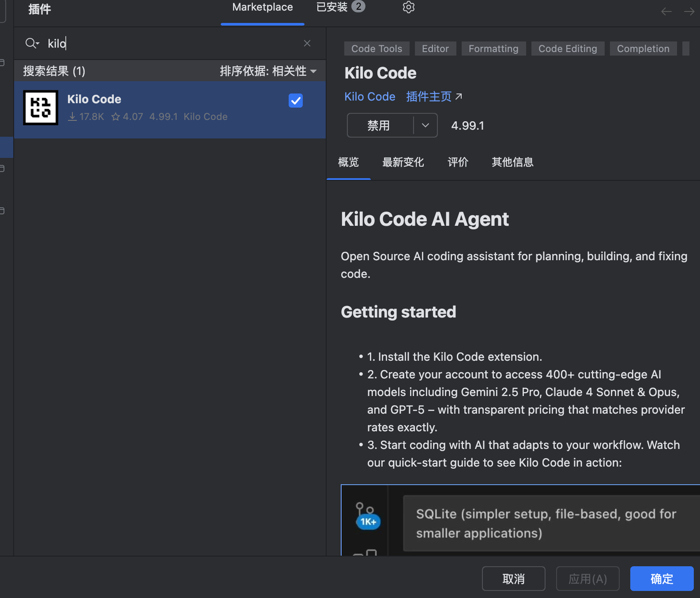This screenshot has width=700, height=598.
Task: Click the 禁用 disable button
Action: (379, 125)
